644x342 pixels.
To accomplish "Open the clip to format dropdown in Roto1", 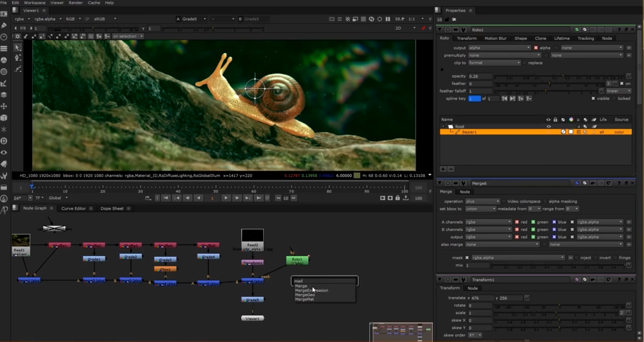I will tap(495, 63).
